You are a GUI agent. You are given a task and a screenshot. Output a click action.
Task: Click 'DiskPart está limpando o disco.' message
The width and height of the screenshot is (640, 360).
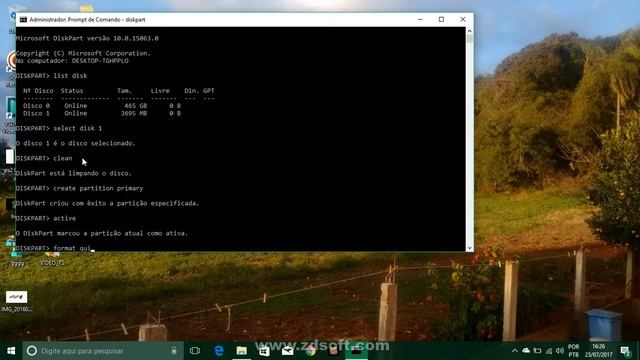[x=73, y=173]
